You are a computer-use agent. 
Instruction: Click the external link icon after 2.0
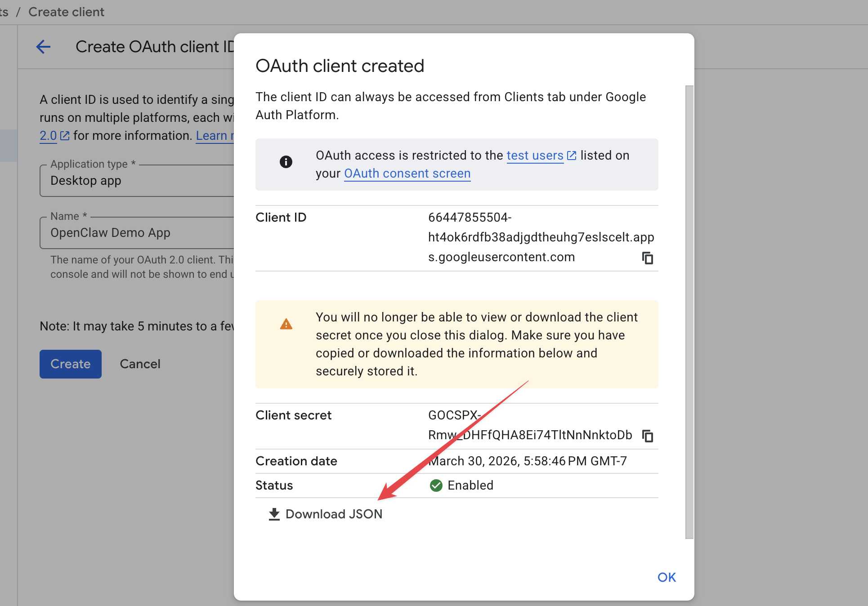coord(64,135)
